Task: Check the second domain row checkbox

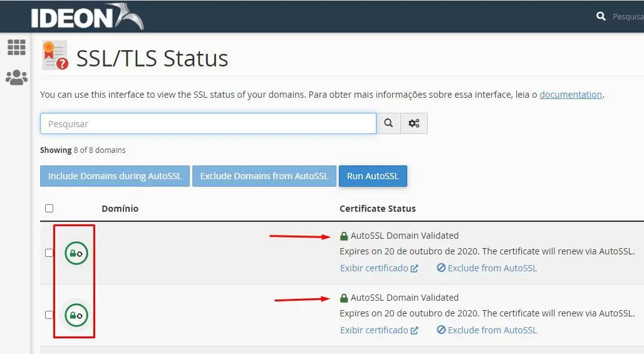Action: [49, 315]
